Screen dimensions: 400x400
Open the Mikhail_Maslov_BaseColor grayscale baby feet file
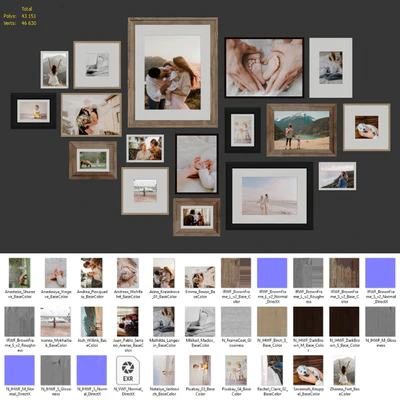200,322
